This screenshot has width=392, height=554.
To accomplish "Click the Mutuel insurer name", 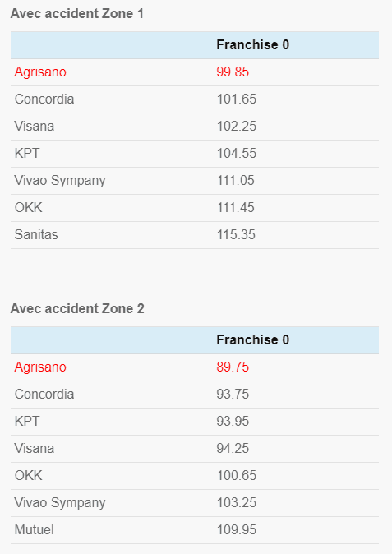I will (x=35, y=530).
